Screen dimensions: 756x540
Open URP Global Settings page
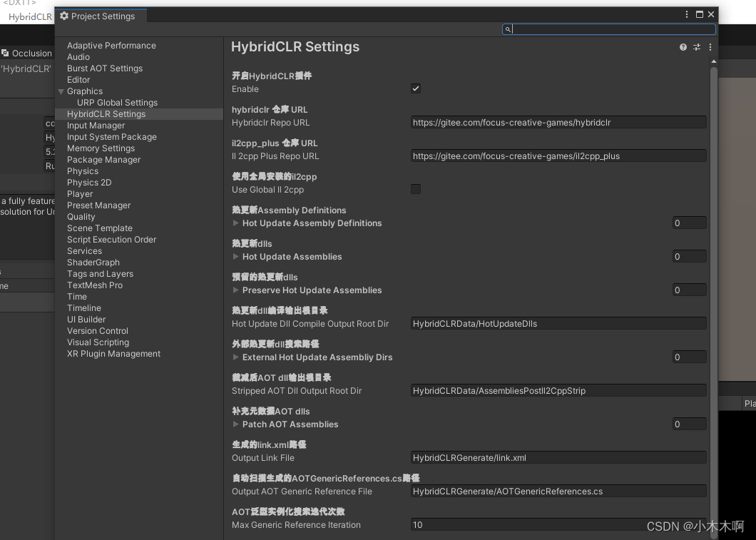(117, 102)
